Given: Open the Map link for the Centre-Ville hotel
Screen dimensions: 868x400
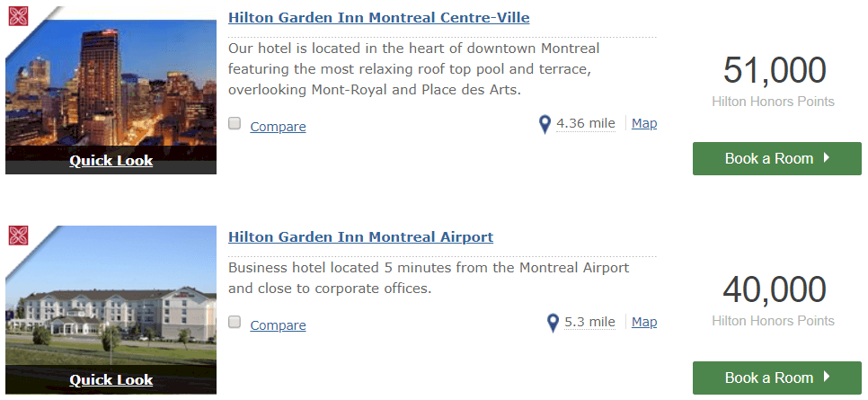Looking at the screenshot, I should (x=644, y=123).
